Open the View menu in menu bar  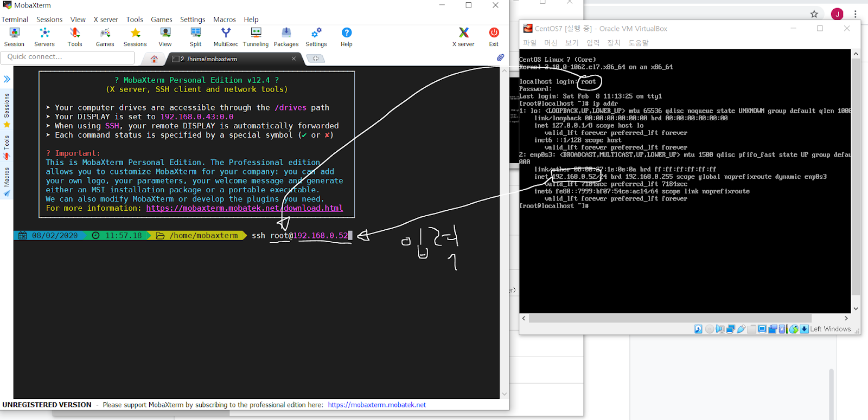click(x=78, y=20)
